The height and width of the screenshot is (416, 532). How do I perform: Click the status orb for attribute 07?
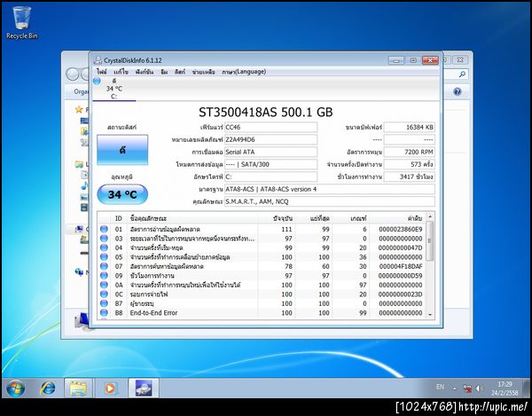point(104,266)
